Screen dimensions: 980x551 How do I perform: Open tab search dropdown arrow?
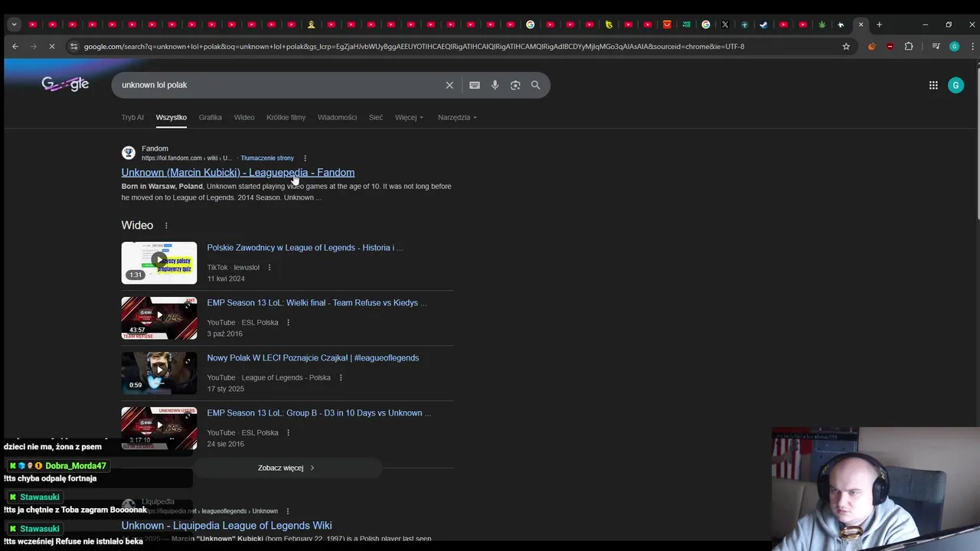[x=14, y=24]
